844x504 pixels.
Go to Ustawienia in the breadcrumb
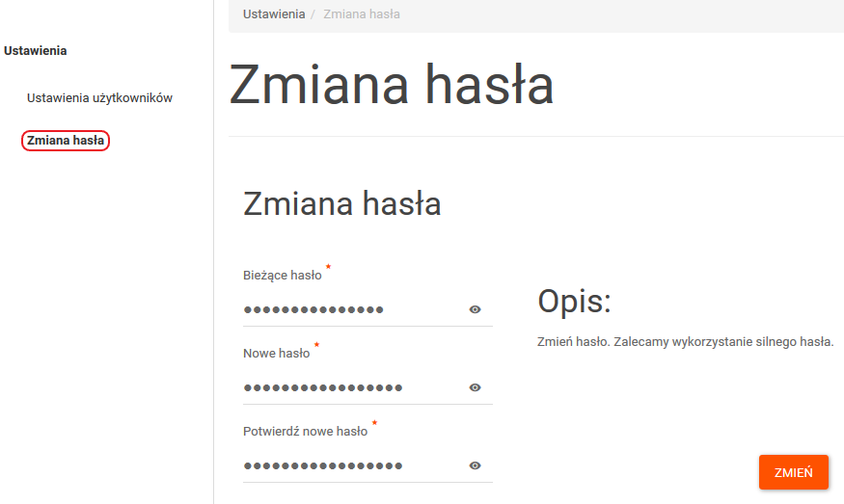pyautogui.click(x=274, y=14)
